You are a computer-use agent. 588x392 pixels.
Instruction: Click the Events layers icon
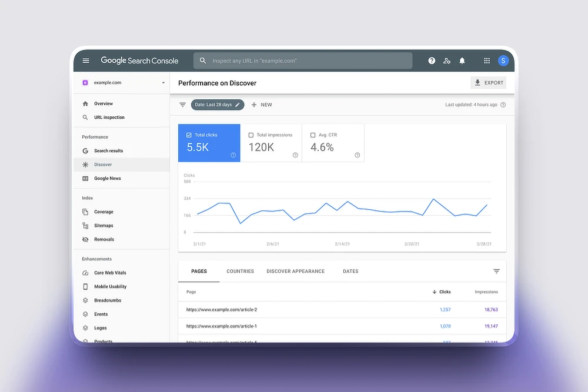click(x=85, y=314)
